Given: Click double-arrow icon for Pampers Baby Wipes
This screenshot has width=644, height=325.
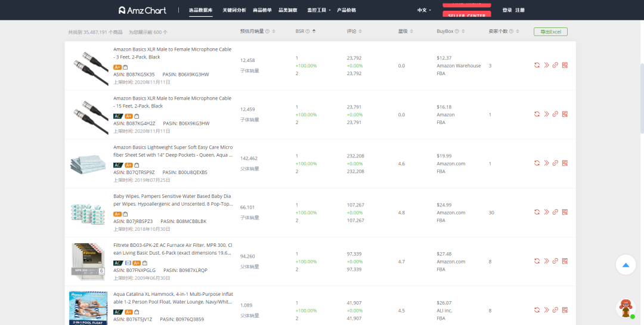Looking at the screenshot, I should (x=546, y=212).
